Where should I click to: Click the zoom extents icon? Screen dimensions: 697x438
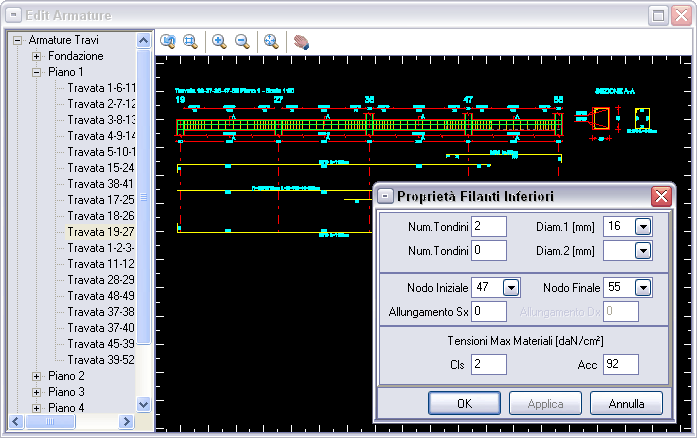tap(271, 41)
